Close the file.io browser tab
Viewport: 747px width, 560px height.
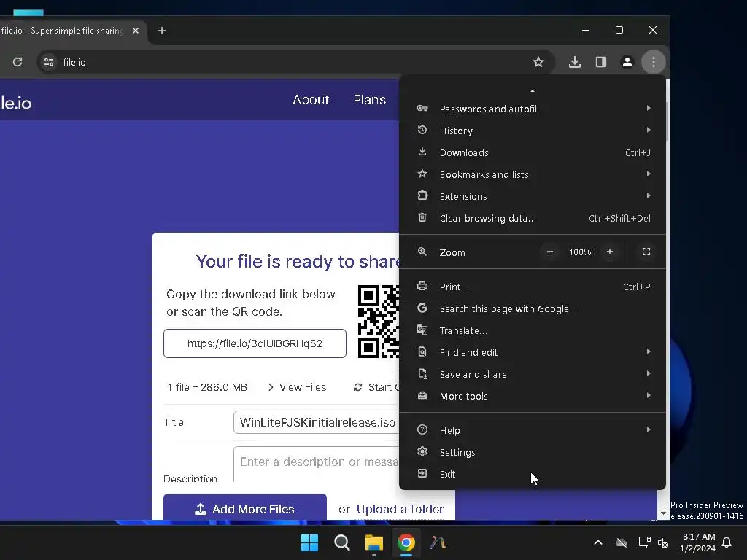(x=136, y=31)
